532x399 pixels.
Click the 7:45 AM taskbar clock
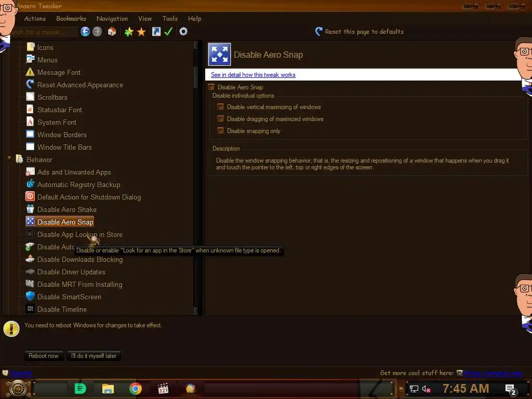pos(465,389)
